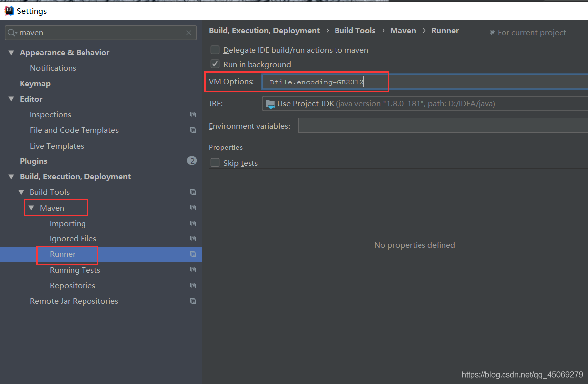Click the project-level icon beside Running Tests
Viewport: 588px width, 384px height.
(x=193, y=270)
